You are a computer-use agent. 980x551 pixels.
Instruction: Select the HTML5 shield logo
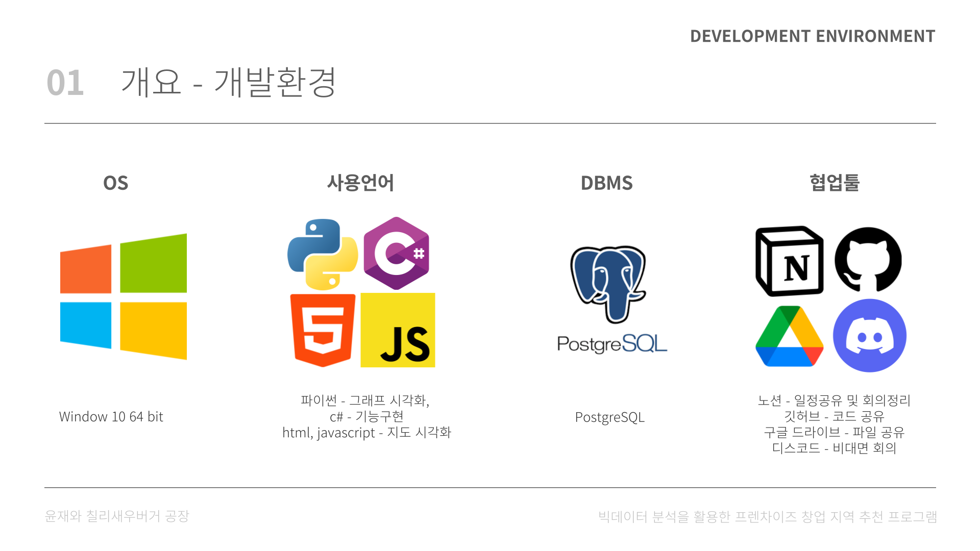click(x=323, y=331)
